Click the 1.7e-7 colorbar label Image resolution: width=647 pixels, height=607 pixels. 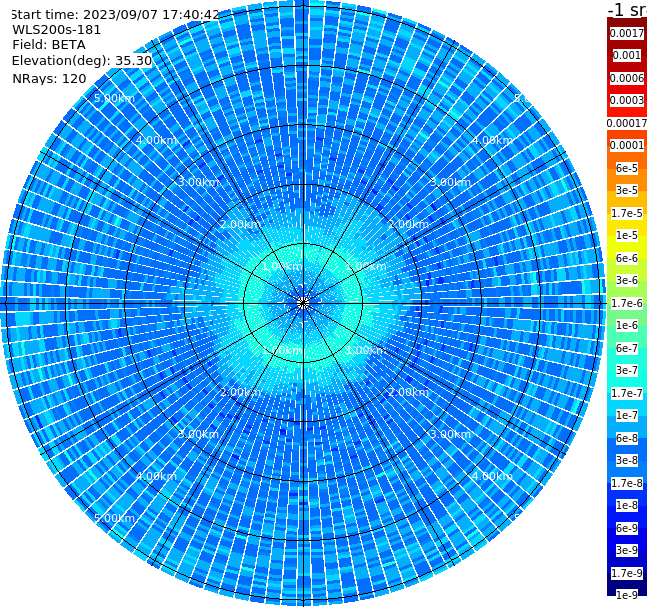click(x=627, y=393)
